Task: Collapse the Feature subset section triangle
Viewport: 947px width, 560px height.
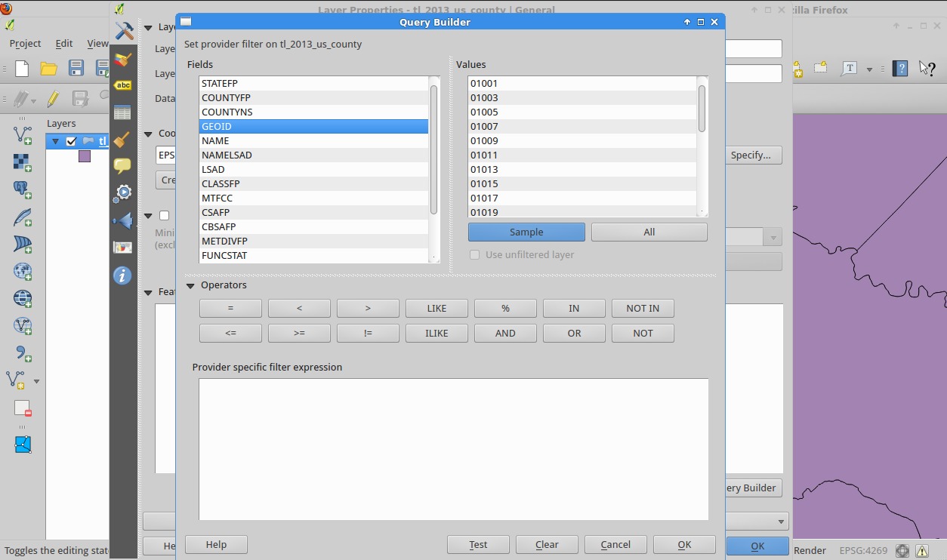Action: click(148, 292)
